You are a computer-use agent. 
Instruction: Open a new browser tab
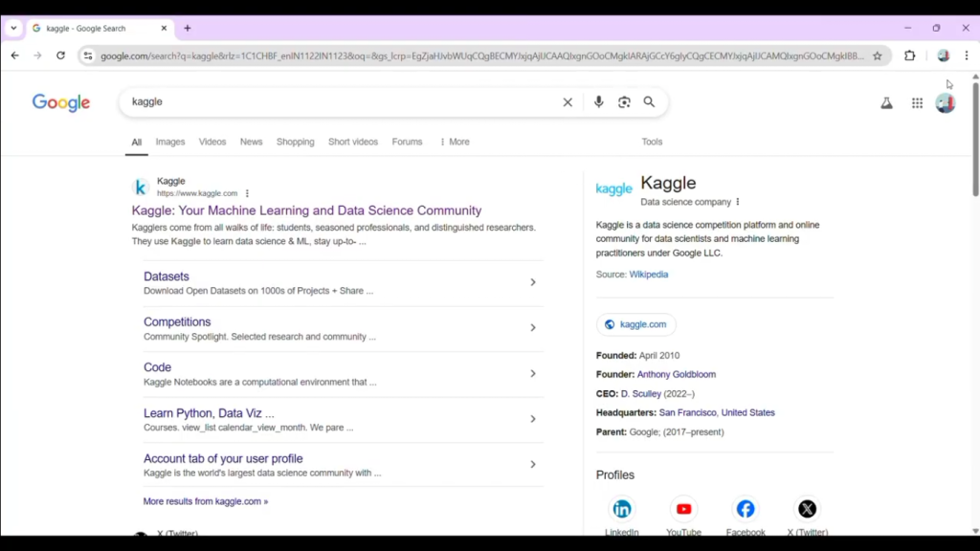pos(188,28)
